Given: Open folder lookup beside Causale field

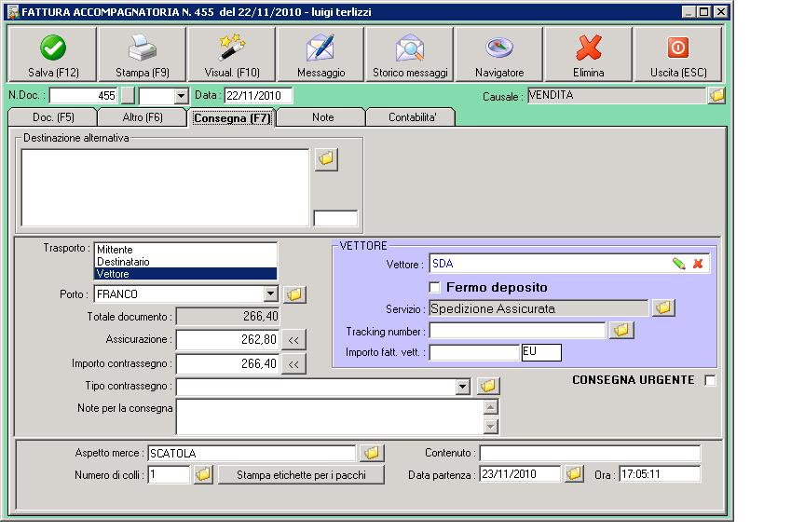Looking at the screenshot, I should click(716, 95).
